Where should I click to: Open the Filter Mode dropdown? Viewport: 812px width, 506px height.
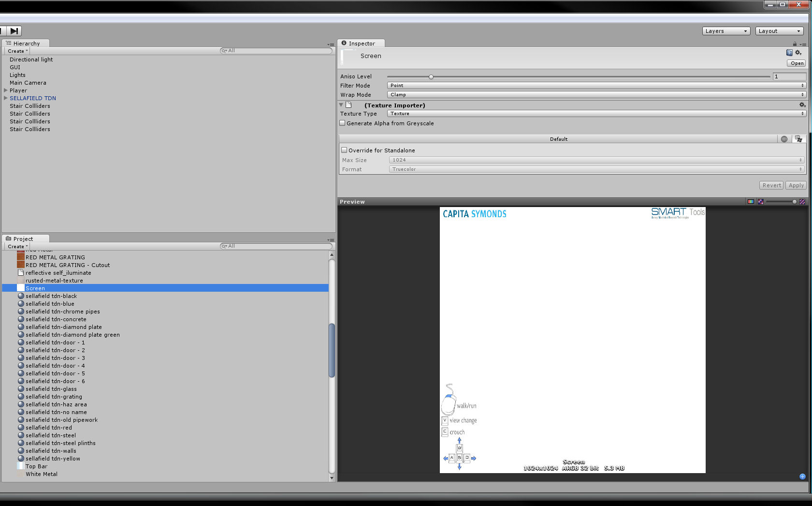595,85
